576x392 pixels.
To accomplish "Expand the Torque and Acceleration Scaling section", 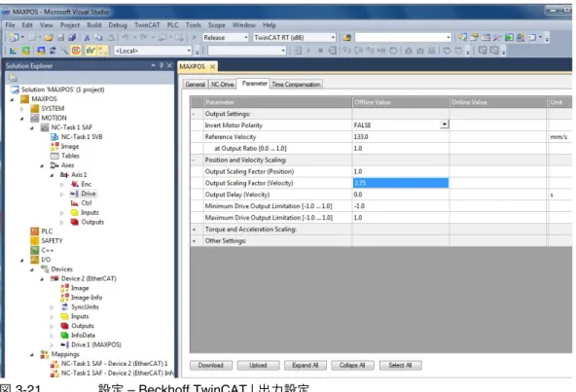I will pos(195,230).
